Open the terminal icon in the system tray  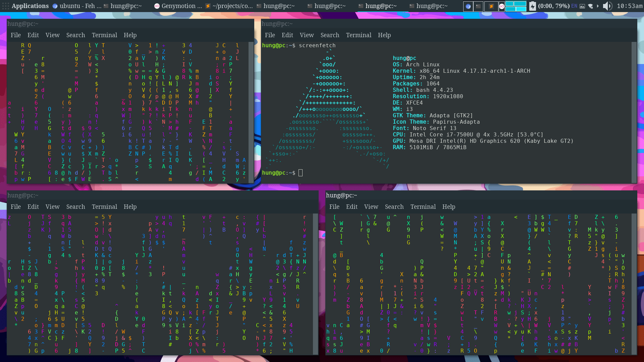pyautogui.click(x=478, y=6)
